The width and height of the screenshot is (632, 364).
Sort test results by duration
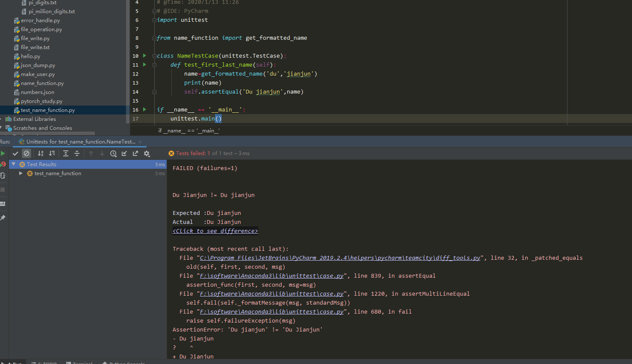pyautogui.click(x=52, y=153)
